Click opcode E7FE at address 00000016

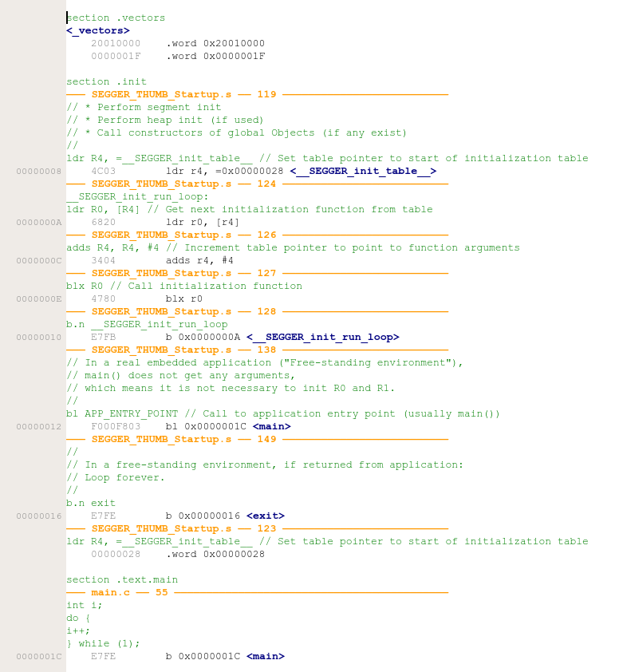tap(103, 516)
